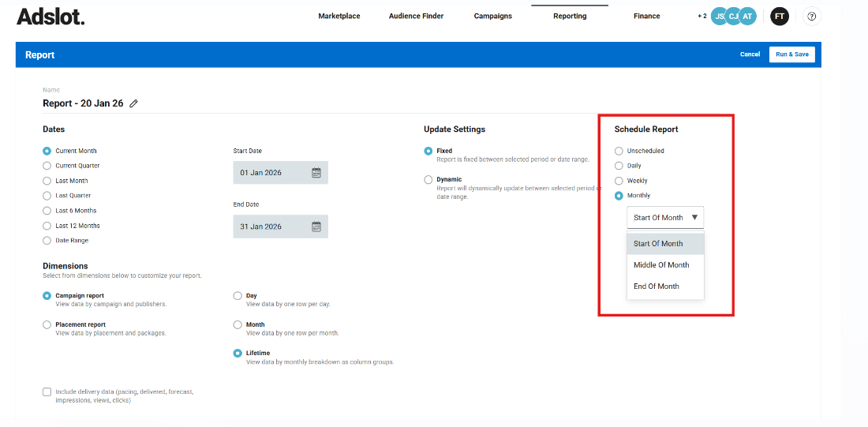Open the End Date calendar icon
Viewport: 868px width, 427px height.
316,227
